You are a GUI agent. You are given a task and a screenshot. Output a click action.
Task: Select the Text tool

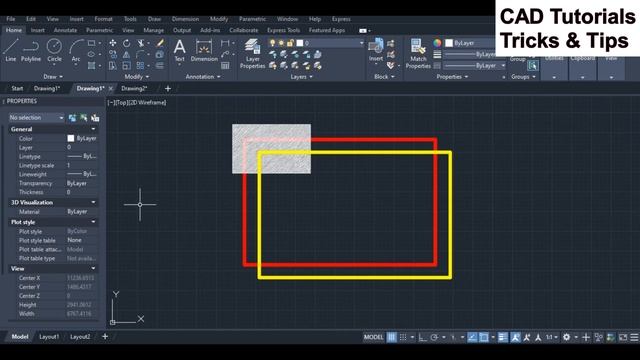(x=180, y=50)
